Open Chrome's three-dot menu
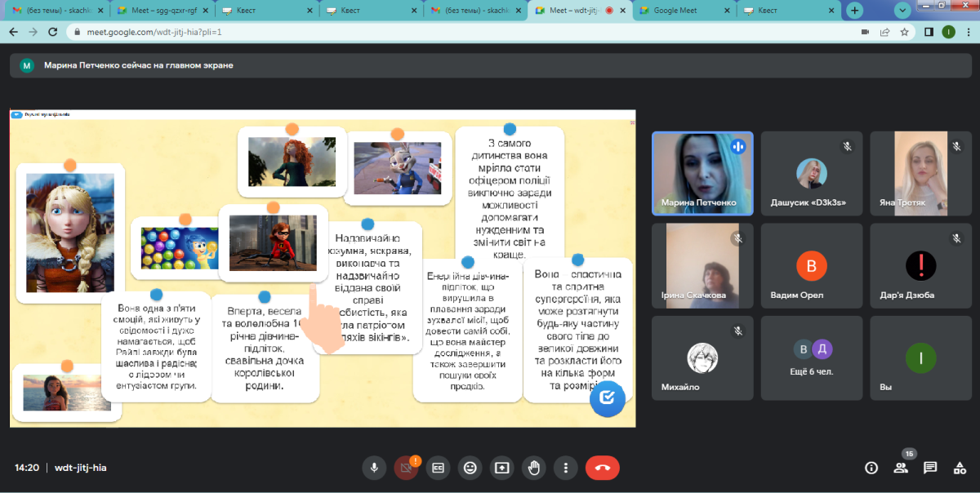The height and width of the screenshot is (493, 980). click(x=967, y=32)
